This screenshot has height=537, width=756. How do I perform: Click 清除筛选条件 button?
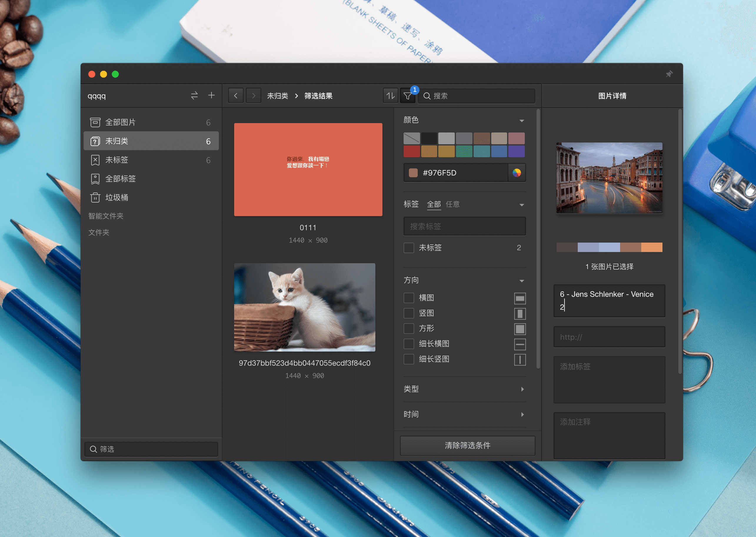pos(467,445)
